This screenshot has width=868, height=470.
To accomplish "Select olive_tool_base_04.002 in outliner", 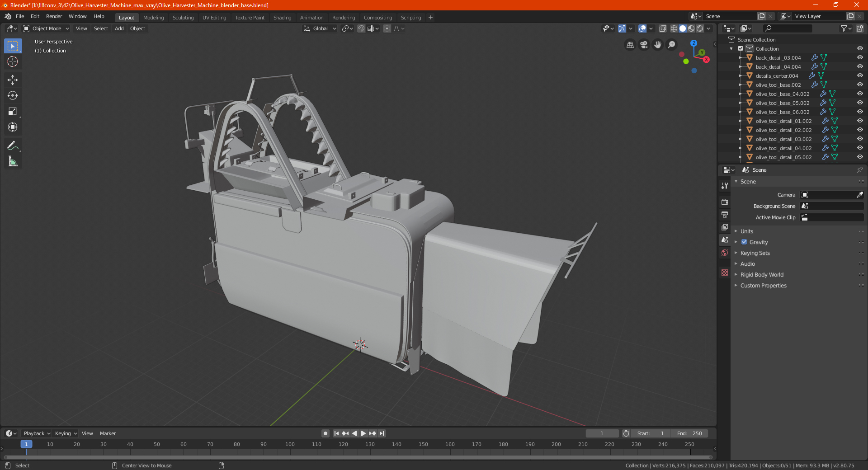I will 782,94.
